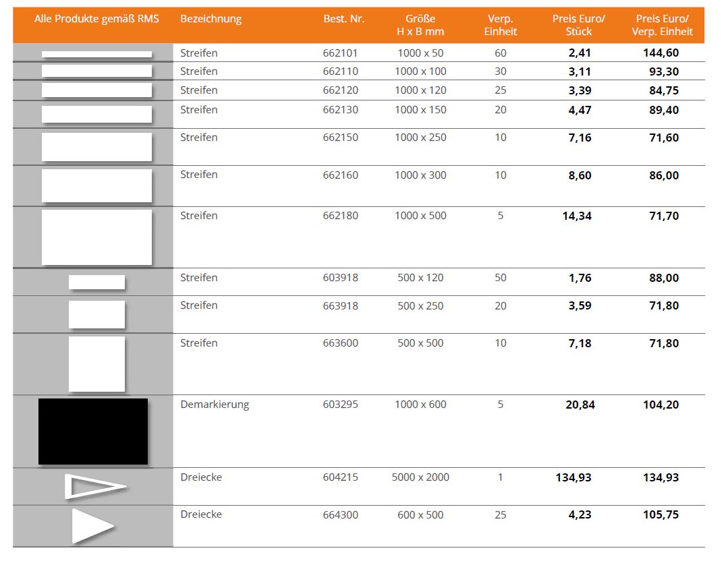Click 'Streifen' label in the 662101 row

coord(199,53)
